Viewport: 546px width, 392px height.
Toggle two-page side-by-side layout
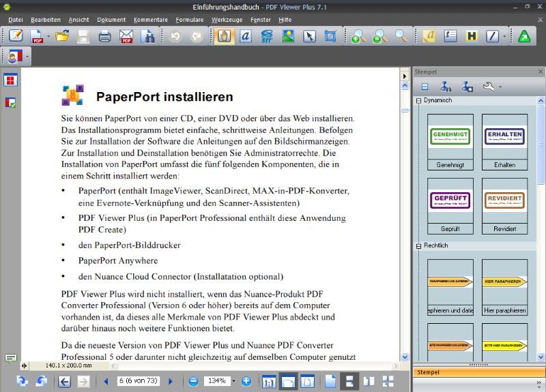[369, 381]
